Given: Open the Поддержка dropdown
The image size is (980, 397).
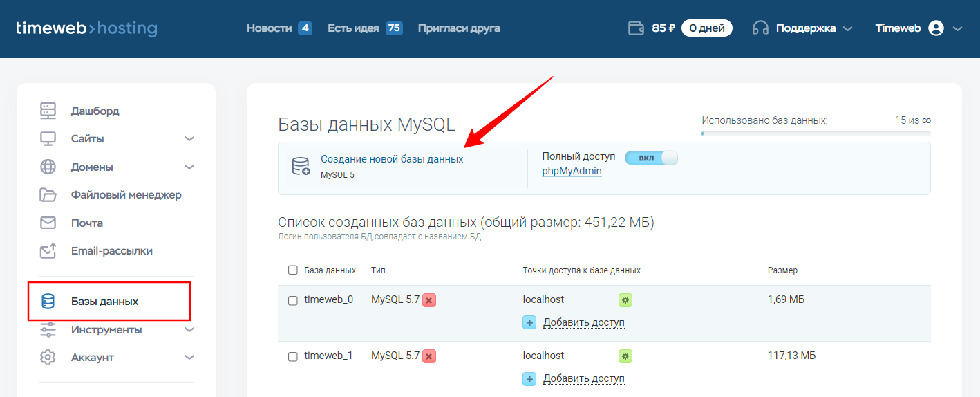Looking at the screenshot, I should 802,28.
